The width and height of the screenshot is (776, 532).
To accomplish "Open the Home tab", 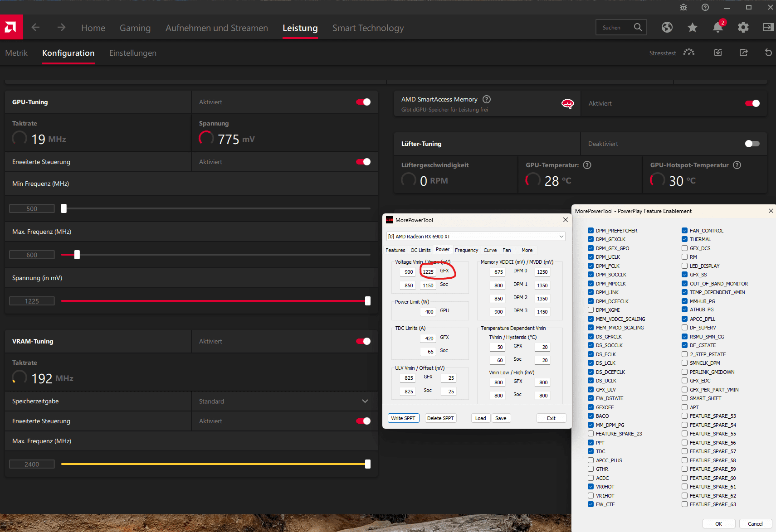I will click(x=93, y=28).
